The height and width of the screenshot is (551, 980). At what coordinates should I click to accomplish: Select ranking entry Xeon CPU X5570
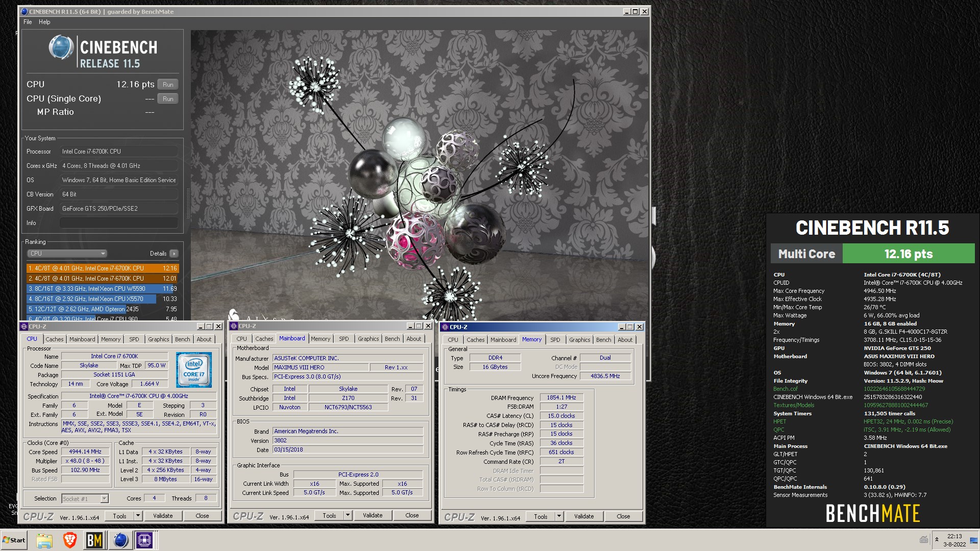point(103,299)
